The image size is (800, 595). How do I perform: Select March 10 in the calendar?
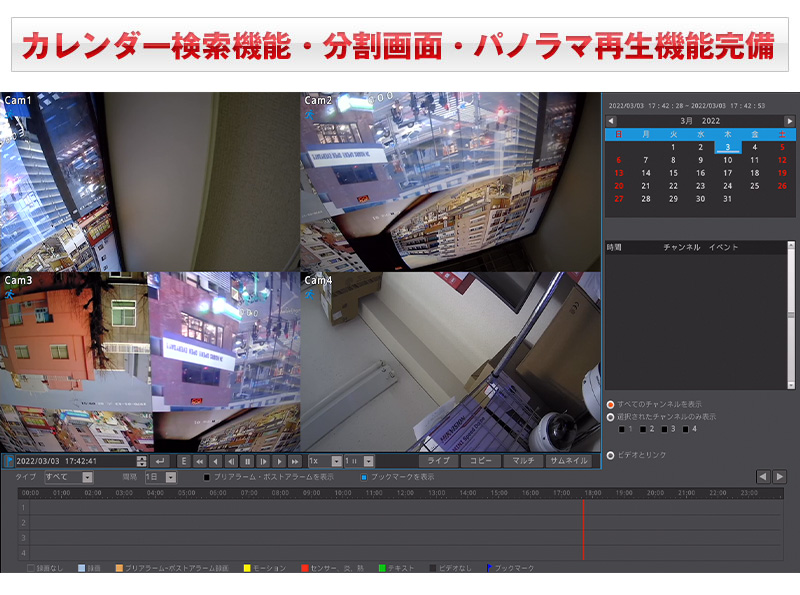(727, 160)
